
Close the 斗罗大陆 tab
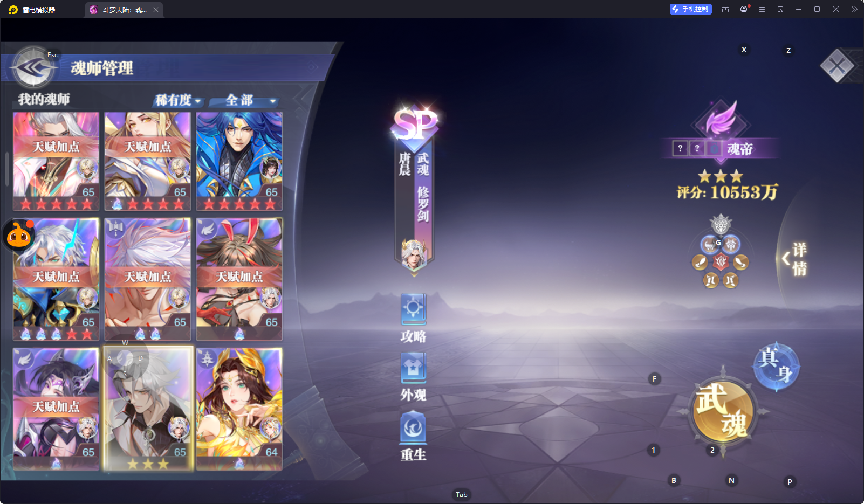coord(156,10)
